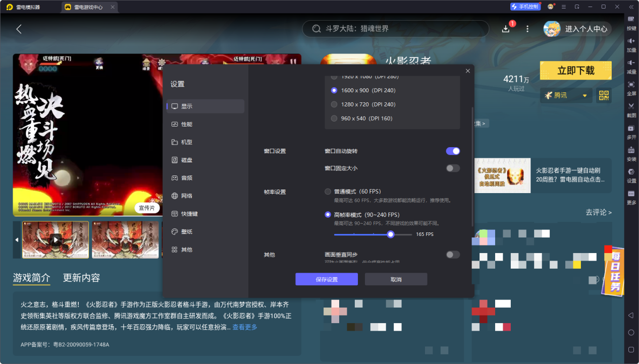Screen dimensions: 639x364
Task: Show the QR code next to 腾讯
Action: pyautogui.click(x=604, y=95)
